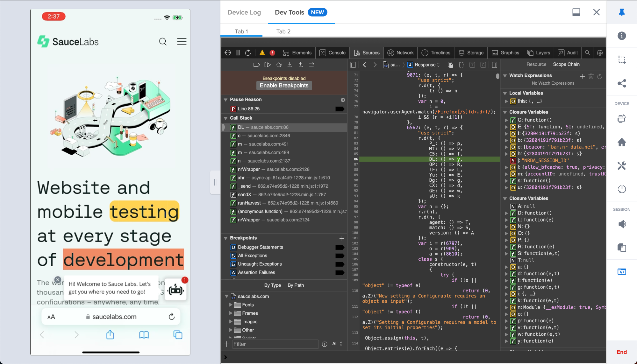The image size is (637, 364).
Task: Click the continue script execution icon
Action: click(x=268, y=65)
